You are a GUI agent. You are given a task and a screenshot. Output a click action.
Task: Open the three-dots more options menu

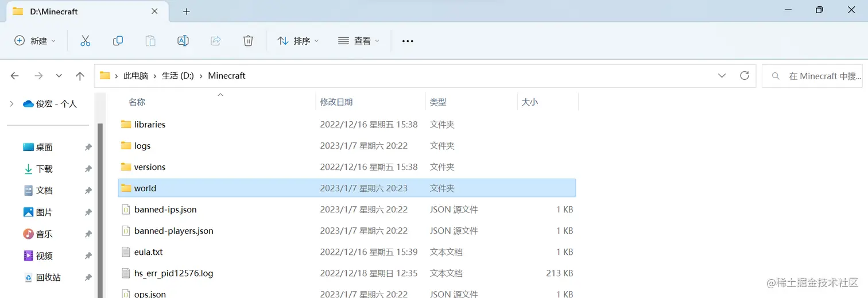click(408, 41)
